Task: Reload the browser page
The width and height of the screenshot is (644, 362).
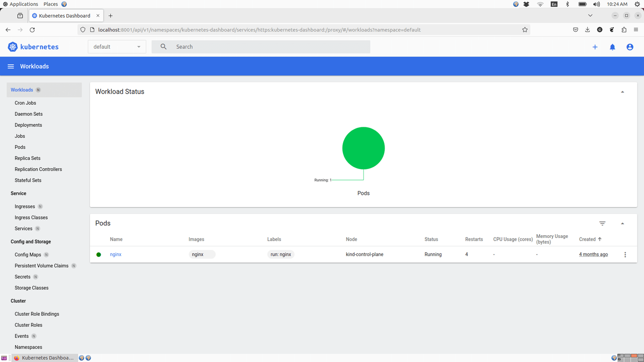Action: coord(32,30)
